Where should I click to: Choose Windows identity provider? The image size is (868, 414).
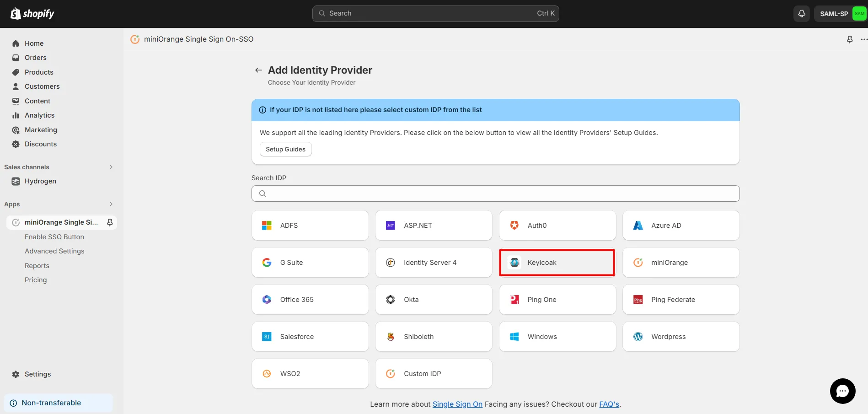[557, 337]
